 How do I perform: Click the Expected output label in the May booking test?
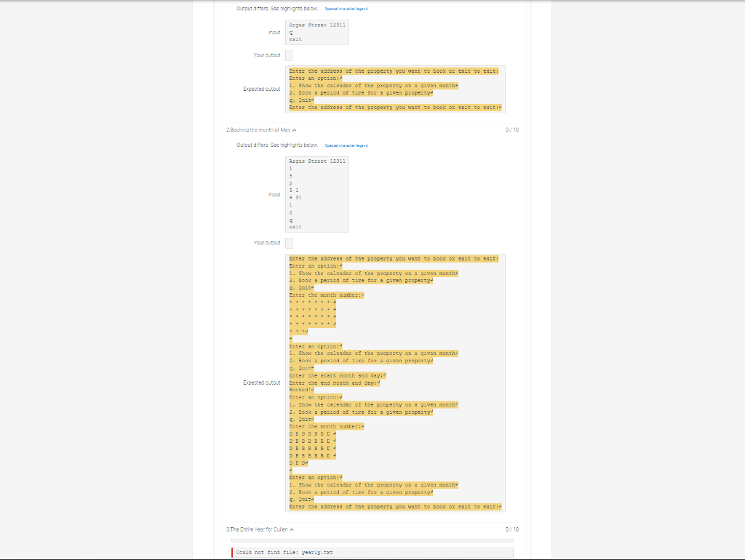262,383
